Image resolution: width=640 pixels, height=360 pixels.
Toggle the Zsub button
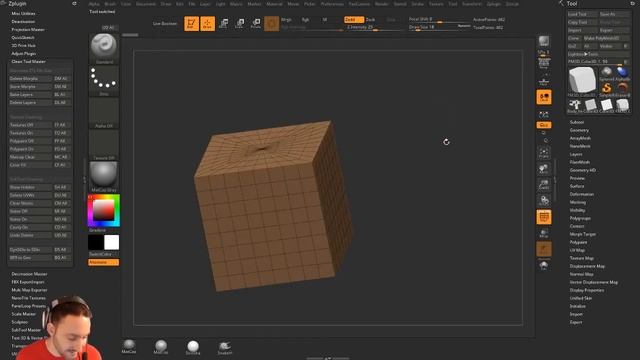coord(371,20)
